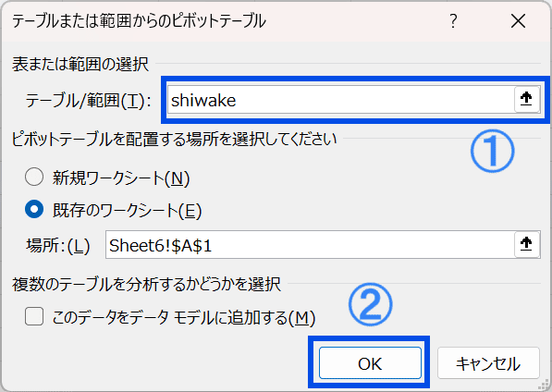Viewport: 552px width, 392px height.
Task: Click the dialog title テーブルまたは範囲からのピボットテーブル
Action: click(x=139, y=21)
